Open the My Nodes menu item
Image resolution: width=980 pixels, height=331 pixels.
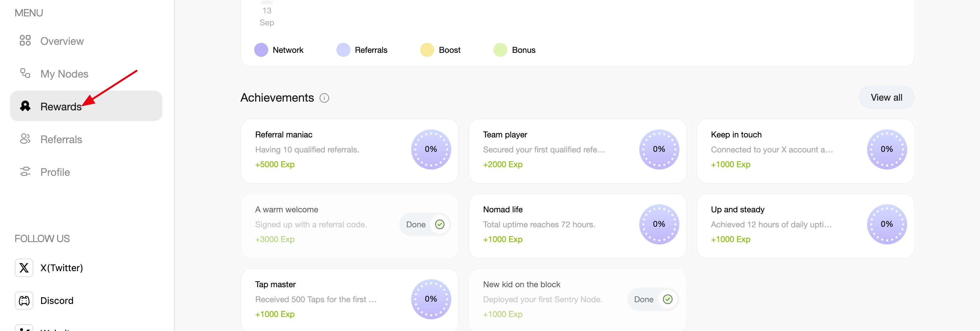pyautogui.click(x=64, y=74)
